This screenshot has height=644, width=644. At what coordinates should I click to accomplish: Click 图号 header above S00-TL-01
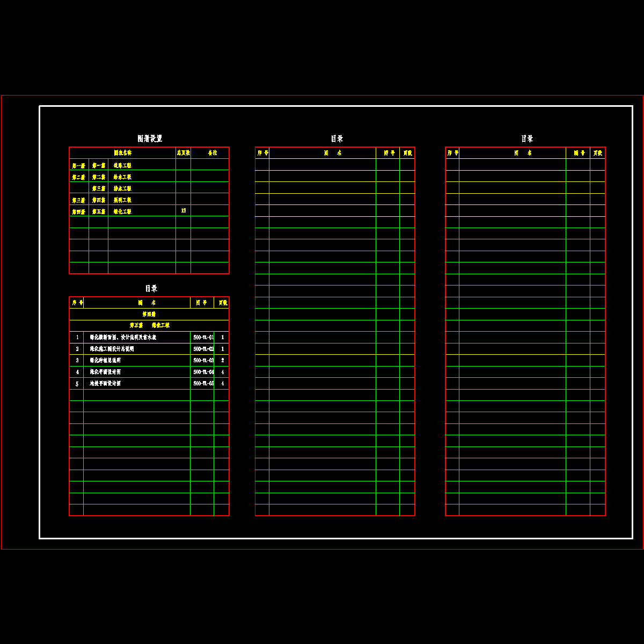[x=202, y=303]
